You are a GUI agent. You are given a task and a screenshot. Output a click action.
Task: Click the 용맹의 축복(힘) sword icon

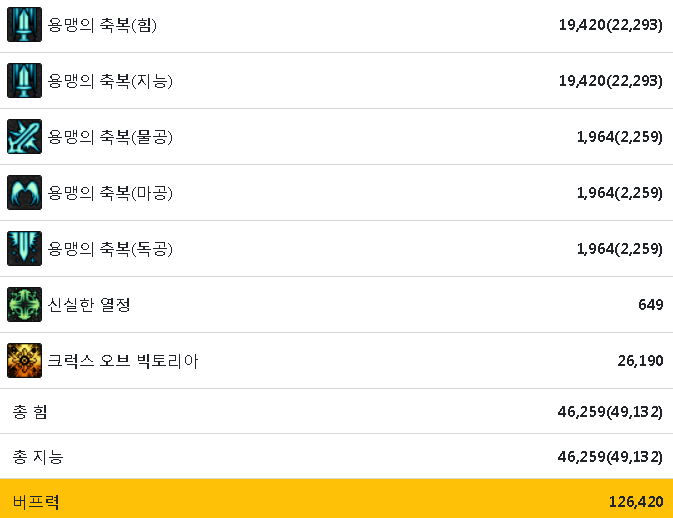point(24,24)
